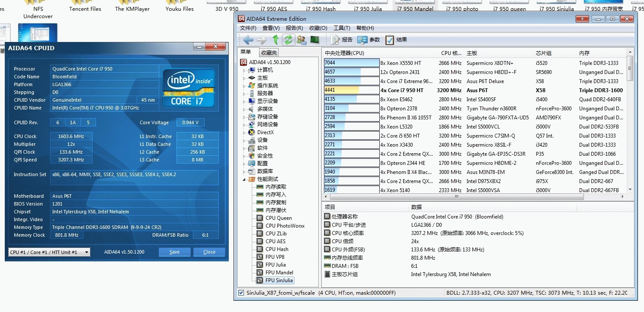Click the 报告 report toolbar icon
Viewport: 644px width, 312px height.
click(342, 40)
